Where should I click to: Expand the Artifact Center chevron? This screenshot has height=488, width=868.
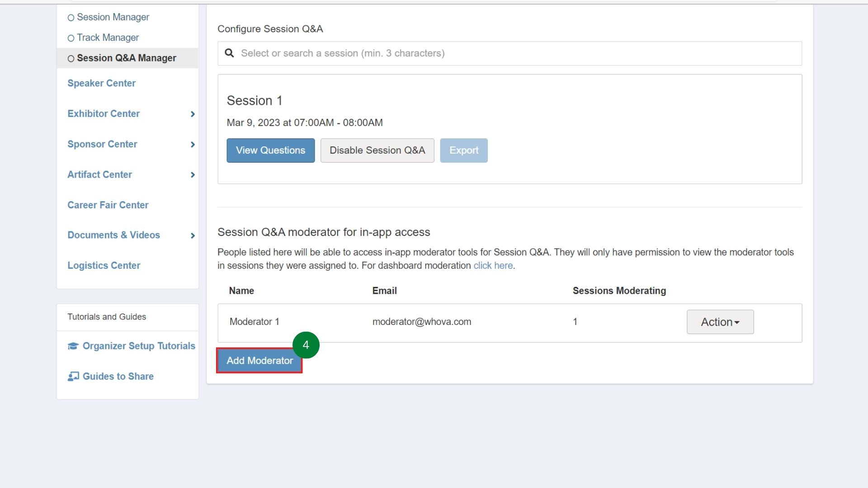coord(193,175)
